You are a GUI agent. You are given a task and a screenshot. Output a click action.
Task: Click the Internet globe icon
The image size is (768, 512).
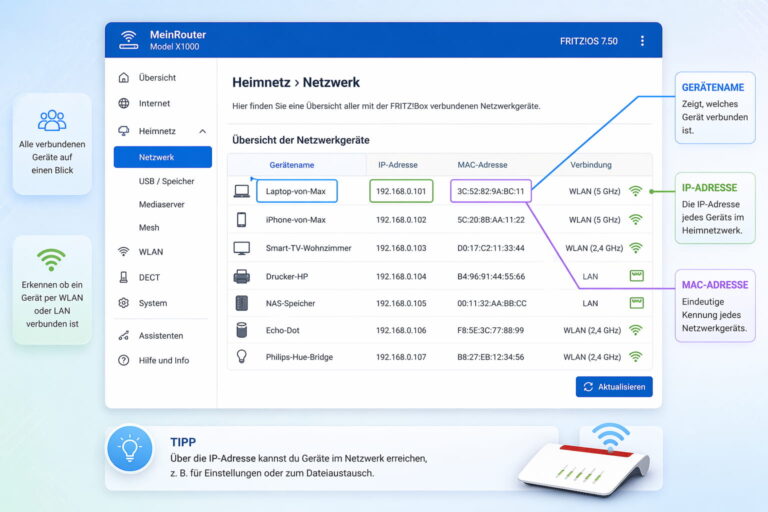point(124,103)
